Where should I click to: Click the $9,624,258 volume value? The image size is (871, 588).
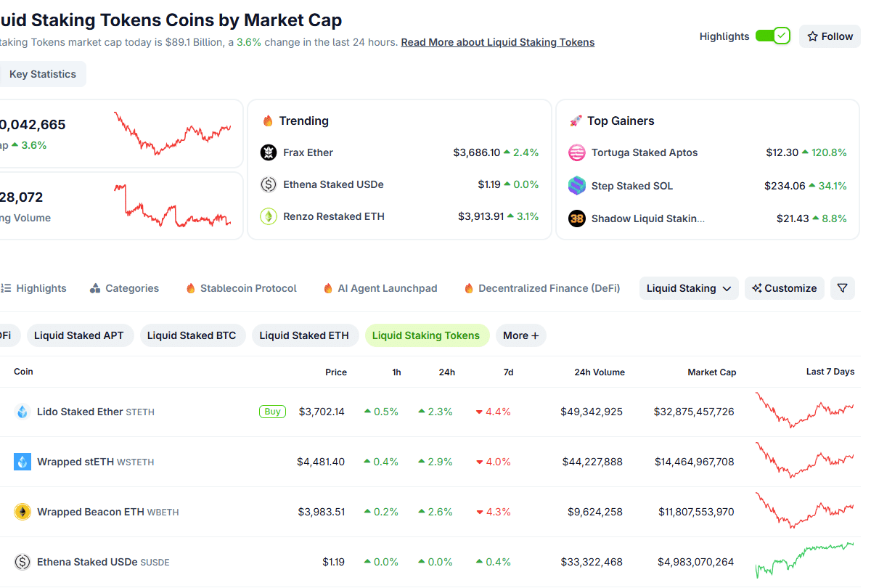pos(595,512)
